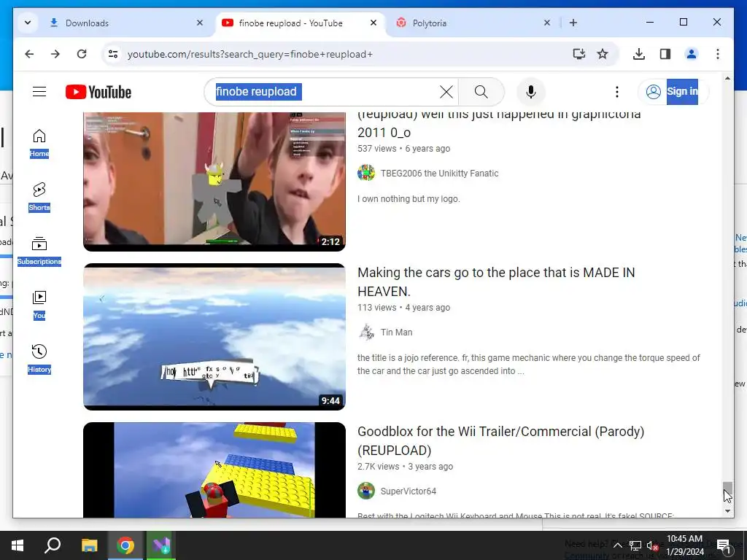Click the purple app icon in taskbar
Viewport: 747px width, 560px height.
161,545
